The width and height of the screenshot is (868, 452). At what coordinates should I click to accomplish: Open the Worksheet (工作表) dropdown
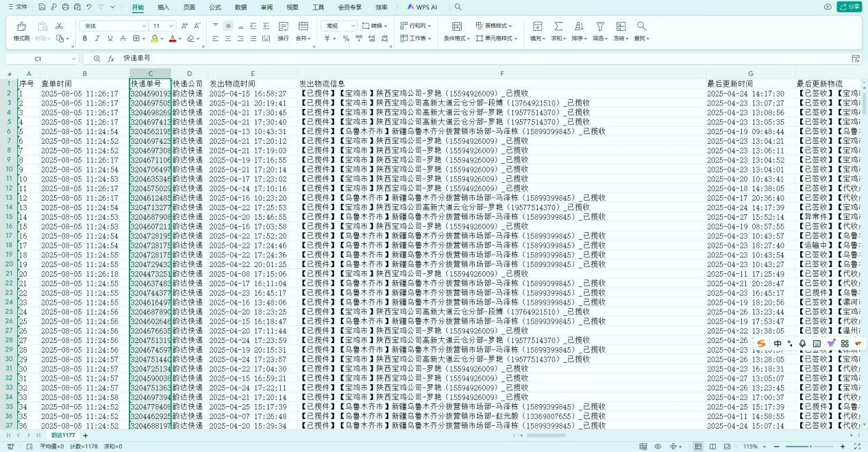416,38
